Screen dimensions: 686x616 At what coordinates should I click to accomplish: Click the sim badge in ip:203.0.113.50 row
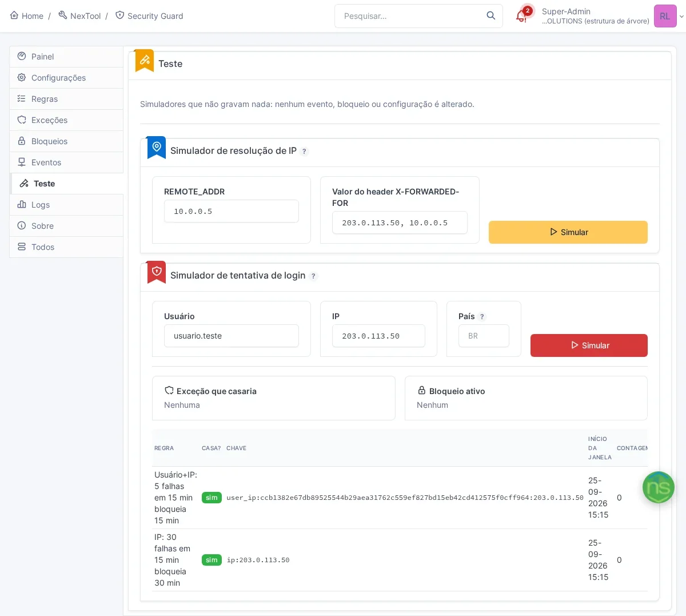[x=212, y=560]
